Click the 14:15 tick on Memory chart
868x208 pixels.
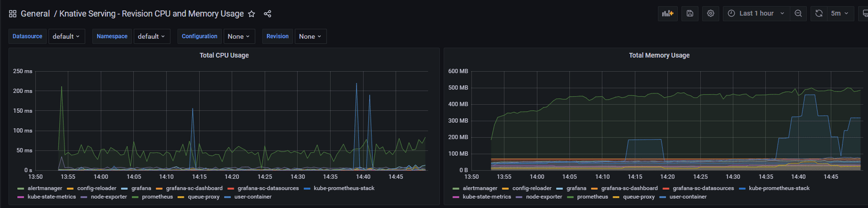tap(635, 177)
